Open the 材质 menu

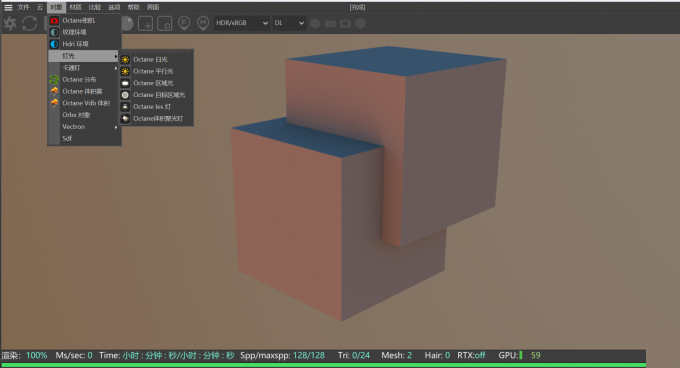(x=75, y=7)
